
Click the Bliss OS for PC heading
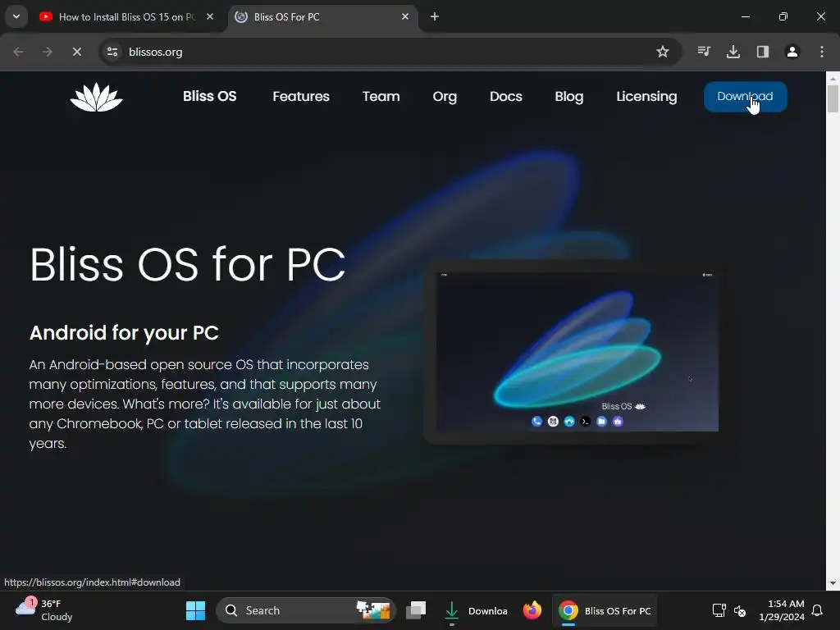click(x=188, y=264)
